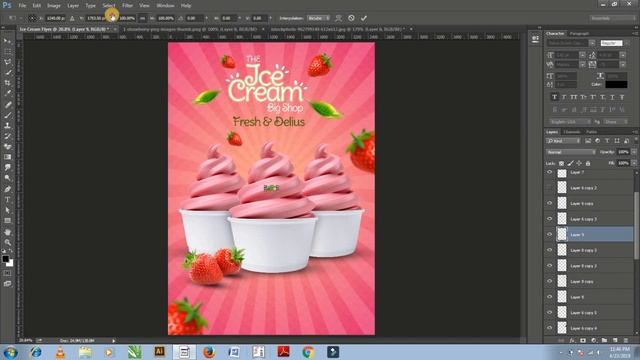This screenshot has height=360, width=640.
Task: Commit the transform with the checkmark
Action: 364,18
